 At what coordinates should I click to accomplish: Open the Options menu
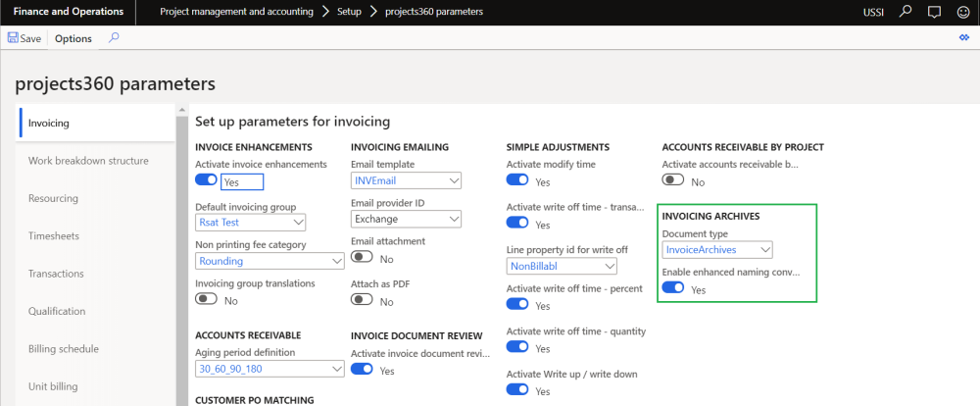tap(73, 38)
